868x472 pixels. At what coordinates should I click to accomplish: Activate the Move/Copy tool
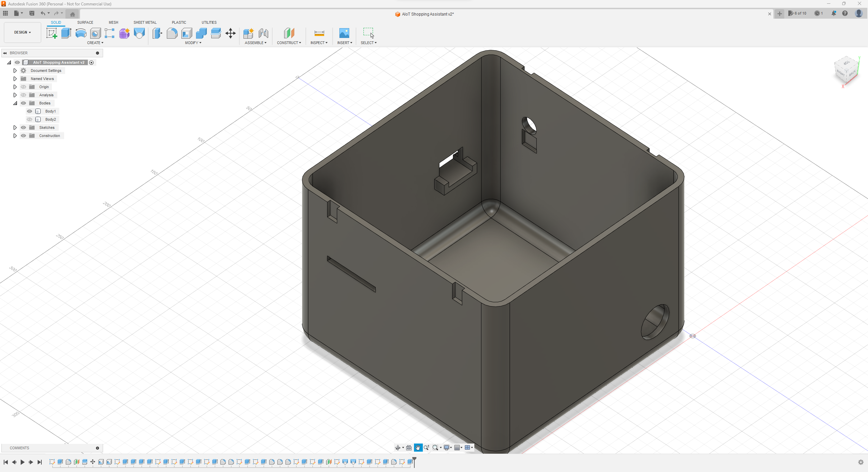point(231,33)
